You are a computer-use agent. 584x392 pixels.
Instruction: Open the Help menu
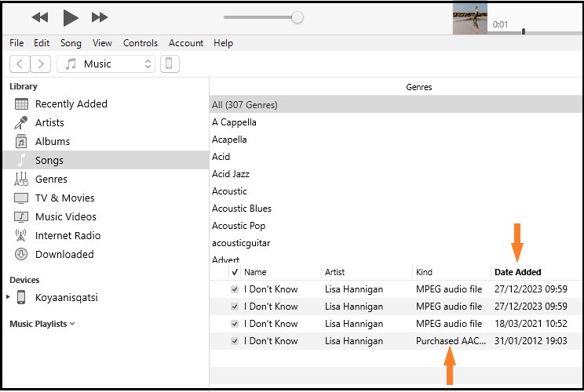point(223,43)
